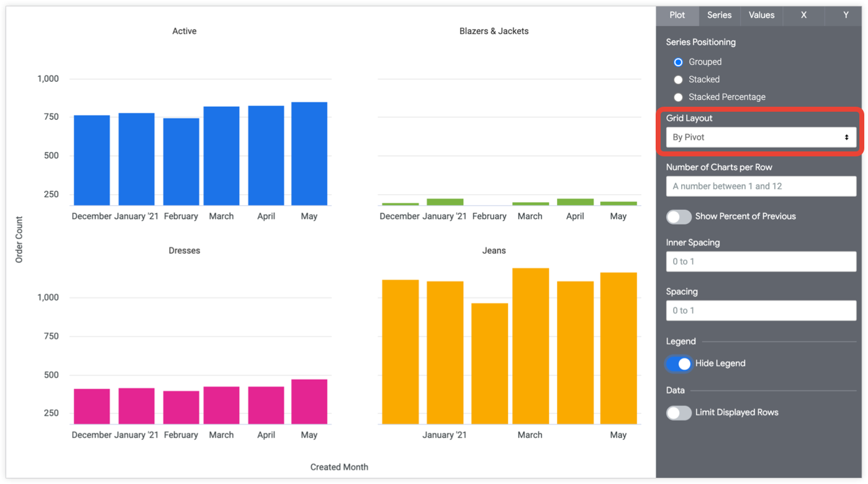Image resolution: width=868 pixels, height=484 pixels.
Task: Click the Spacing input field
Action: pyautogui.click(x=761, y=310)
